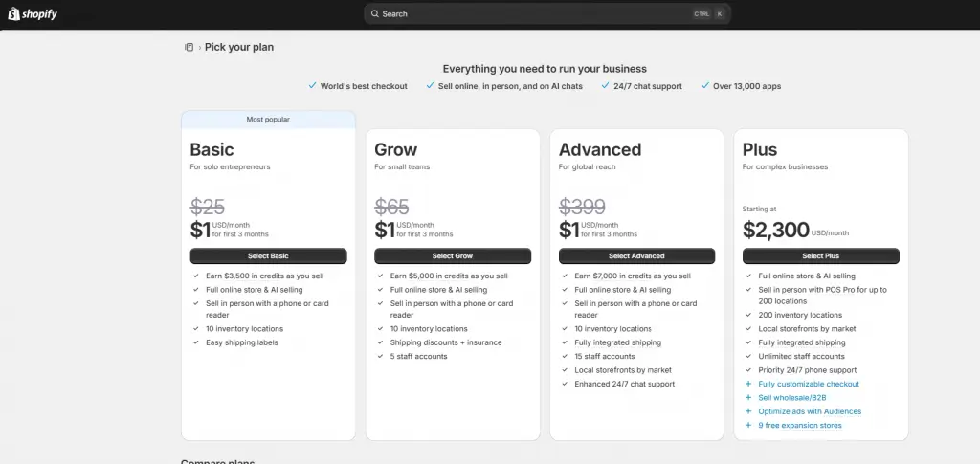
Task: Click Unlimited staff accounts in Plus
Action: (801, 357)
